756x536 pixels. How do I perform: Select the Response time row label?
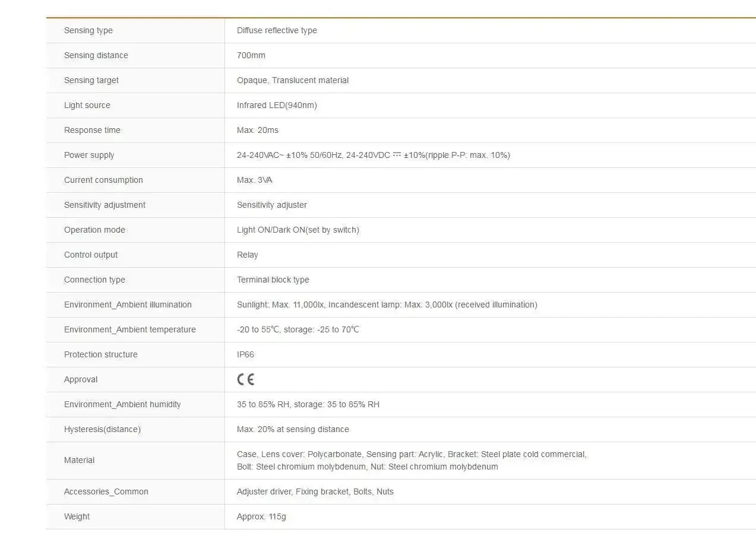coord(92,130)
